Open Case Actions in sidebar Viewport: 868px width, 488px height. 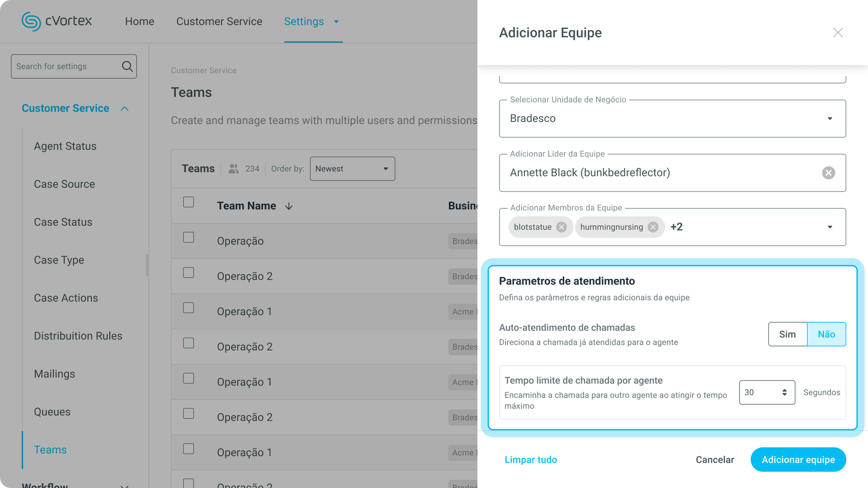pos(66,298)
